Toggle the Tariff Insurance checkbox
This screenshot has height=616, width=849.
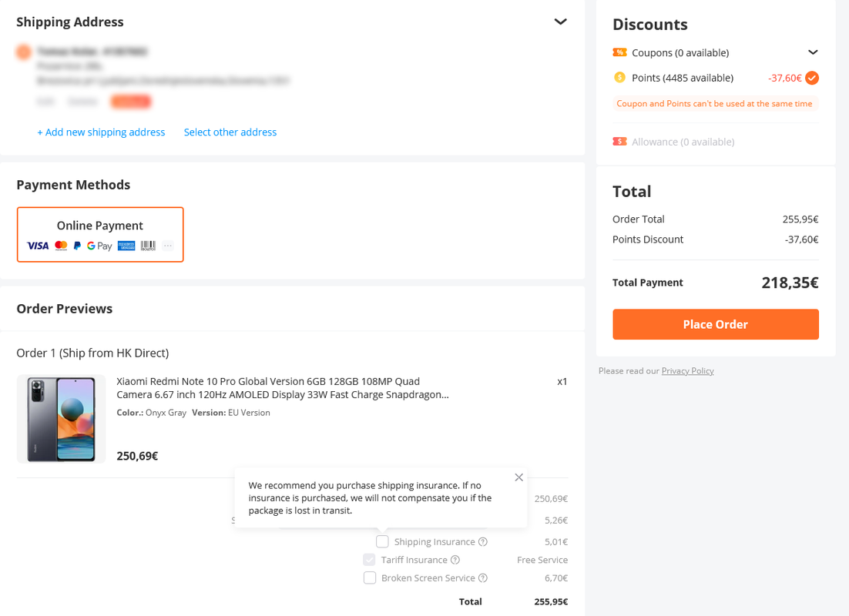[369, 560]
